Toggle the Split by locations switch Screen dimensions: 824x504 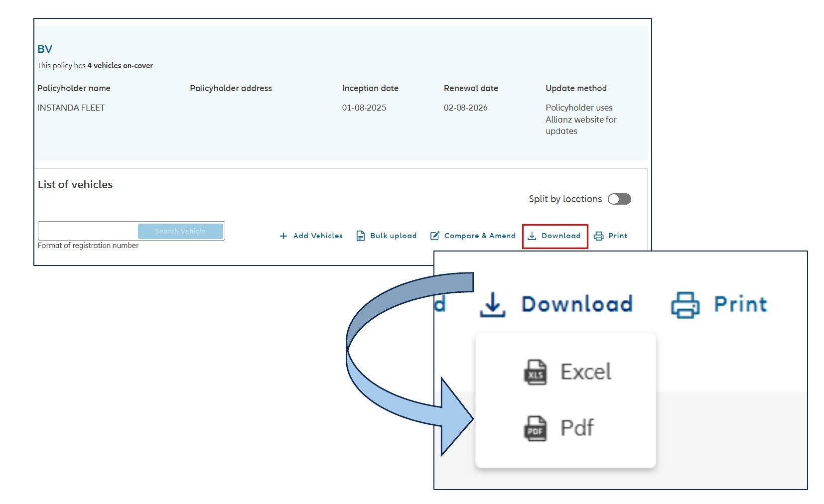619,199
